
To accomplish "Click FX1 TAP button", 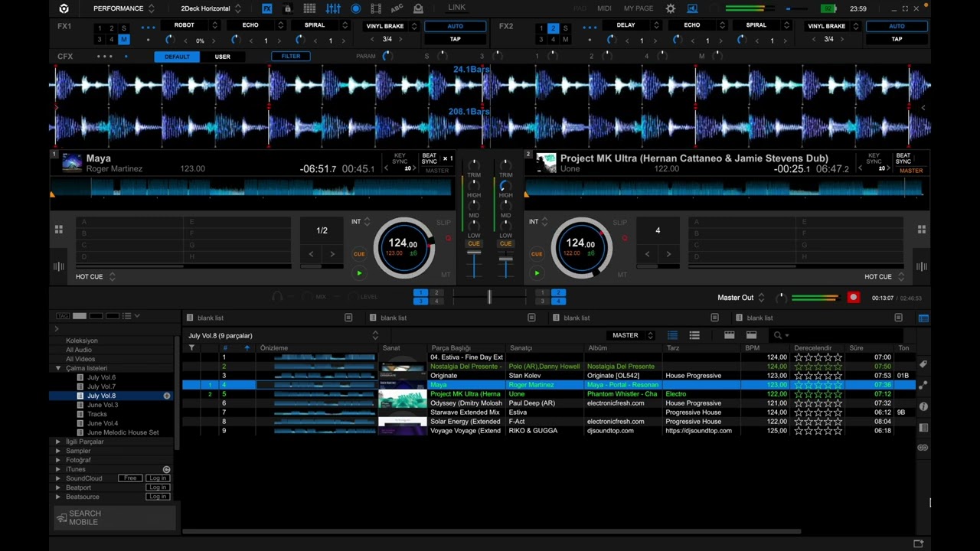I will [455, 39].
